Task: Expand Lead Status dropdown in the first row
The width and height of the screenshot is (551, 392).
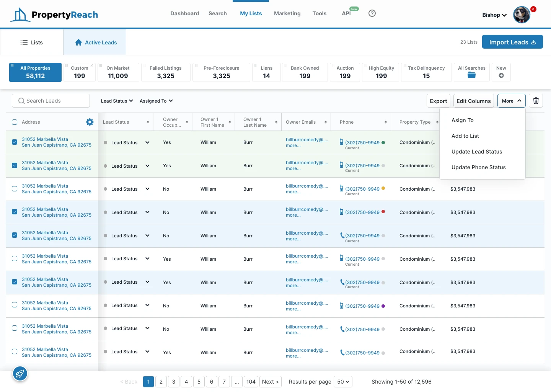Action: [x=147, y=142]
